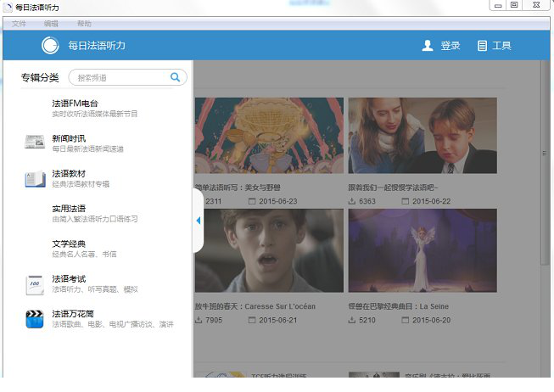Open the La Seine video thumbnail

click(422, 250)
